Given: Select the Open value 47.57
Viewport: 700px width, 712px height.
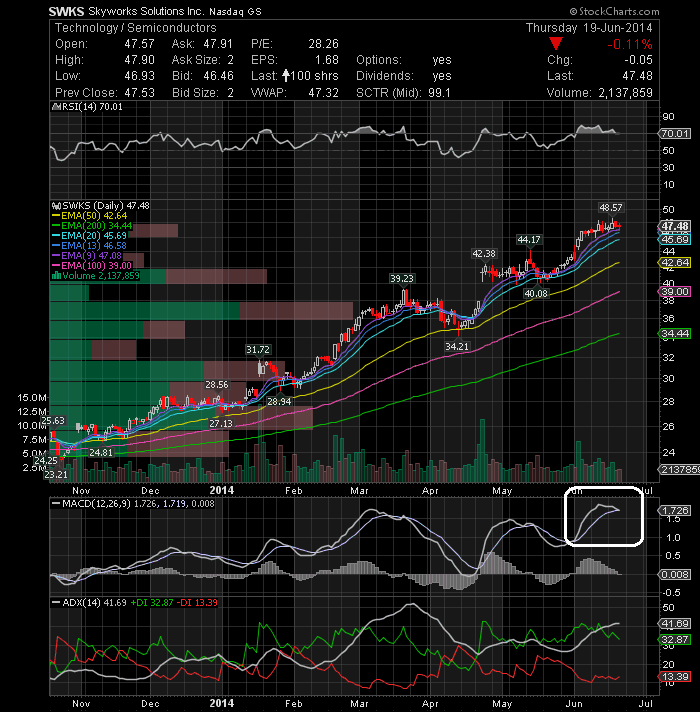Looking at the screenshot, I should tap(139, 44).
